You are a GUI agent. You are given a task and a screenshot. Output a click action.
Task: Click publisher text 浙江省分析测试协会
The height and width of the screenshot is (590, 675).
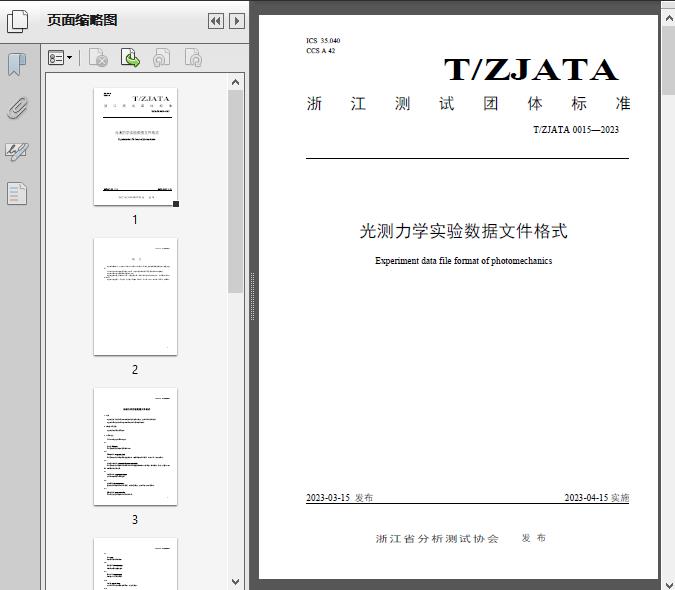click(x=437, y=538)
